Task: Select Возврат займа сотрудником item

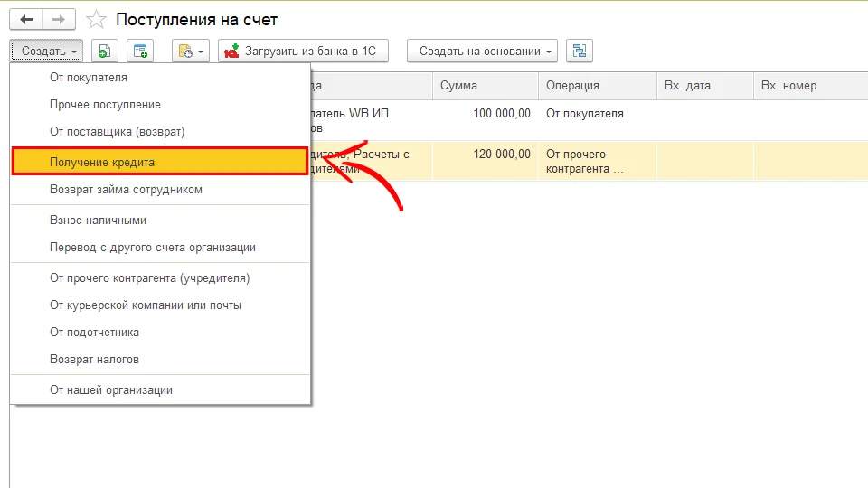Action: 126,190
